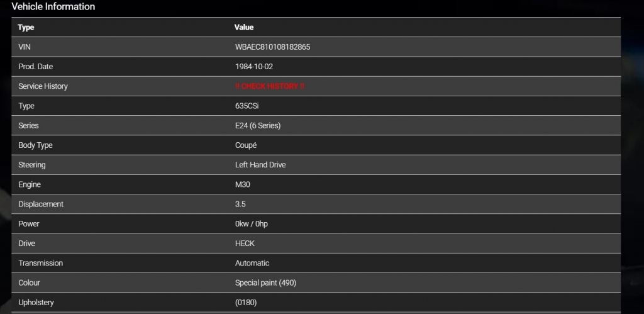Select the (0180) upholstery value
644x314 pixels.
point(246,303)
